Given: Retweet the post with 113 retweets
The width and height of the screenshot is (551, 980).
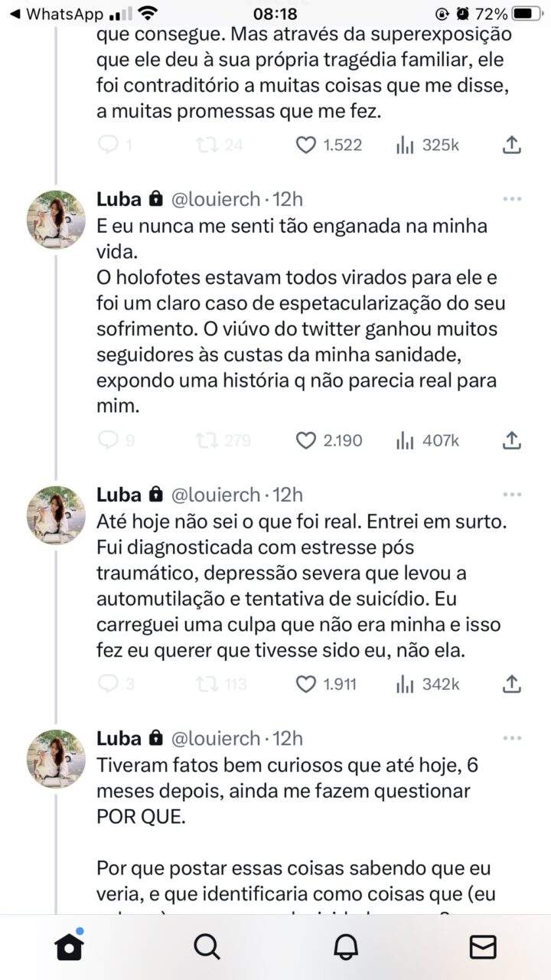Looking at the screenshot, I should click(x=207, y=684).
